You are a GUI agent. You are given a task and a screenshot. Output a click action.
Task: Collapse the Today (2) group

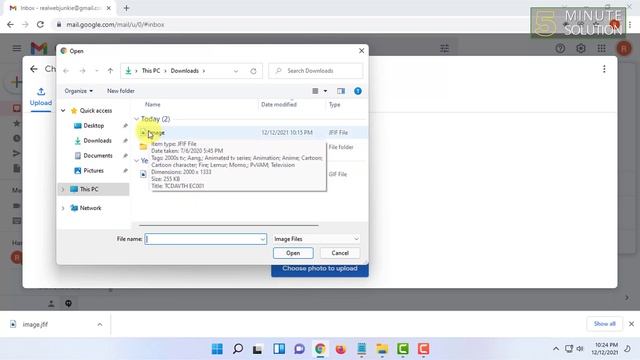pyautogui.click(x=137, y=119)
